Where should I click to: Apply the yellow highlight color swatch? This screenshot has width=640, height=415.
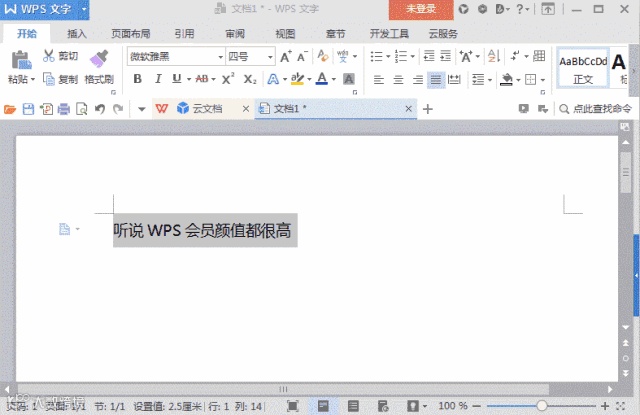(298, 78)
